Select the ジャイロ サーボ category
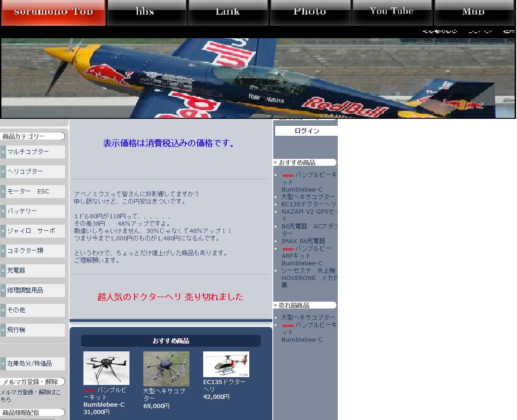This screenshot has height=420, width=517. click(x=33, y=231)
